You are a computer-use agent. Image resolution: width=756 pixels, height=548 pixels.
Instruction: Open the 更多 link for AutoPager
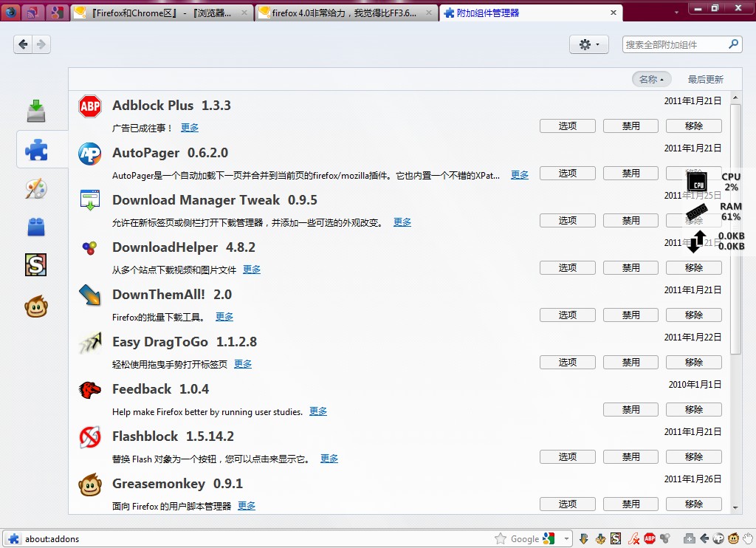[520, 175]
